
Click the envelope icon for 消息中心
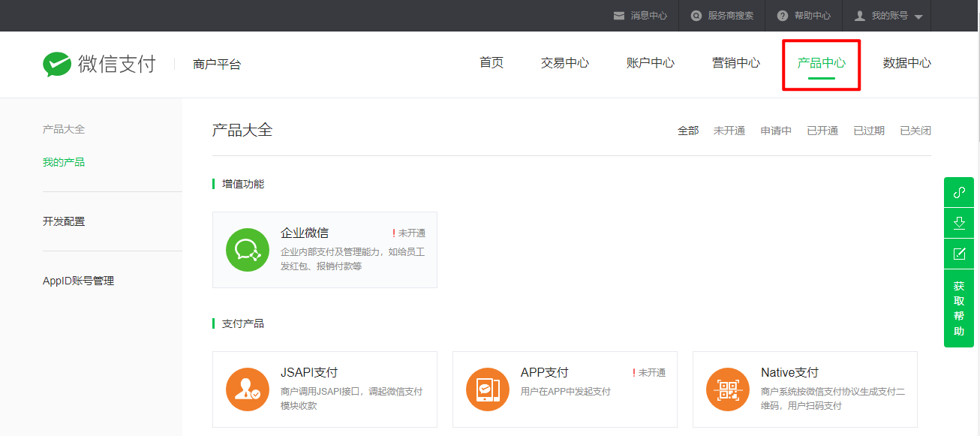pos(619,15)
